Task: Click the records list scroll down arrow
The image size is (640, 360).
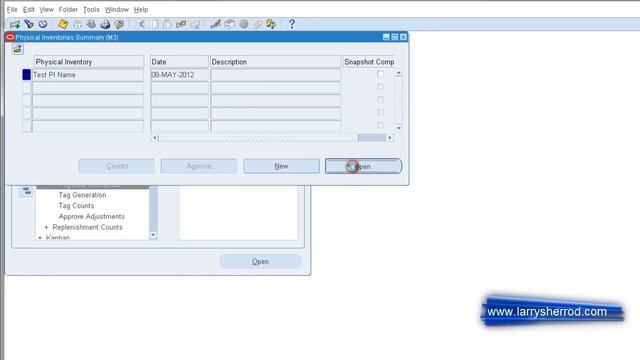Action: (x=399, y=128)
